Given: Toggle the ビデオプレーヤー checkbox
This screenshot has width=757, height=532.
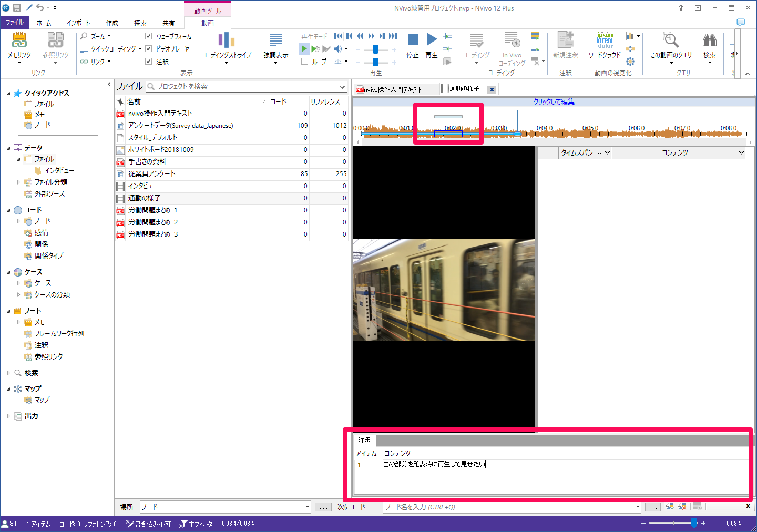Looking at the screenshot, I should (149, 49).
